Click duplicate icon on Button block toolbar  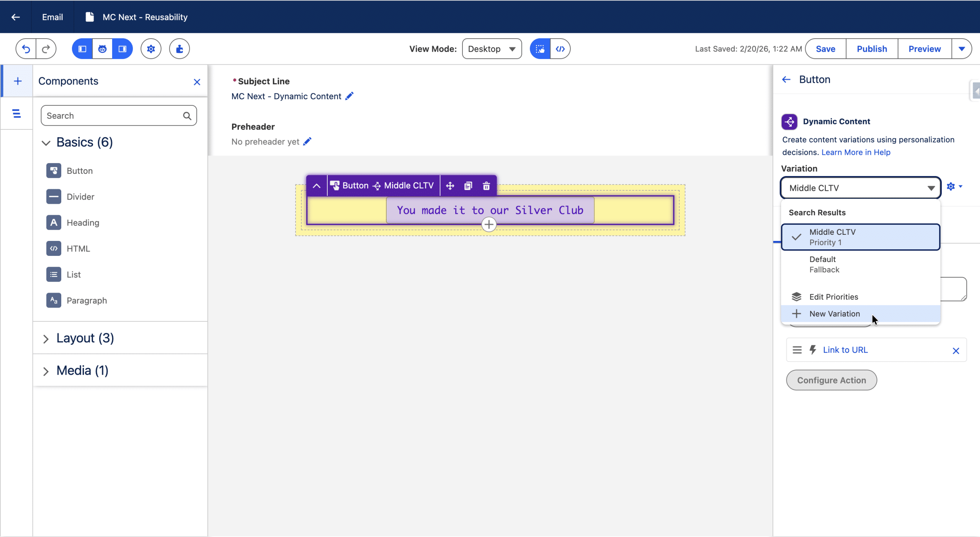tap(468, 186)
